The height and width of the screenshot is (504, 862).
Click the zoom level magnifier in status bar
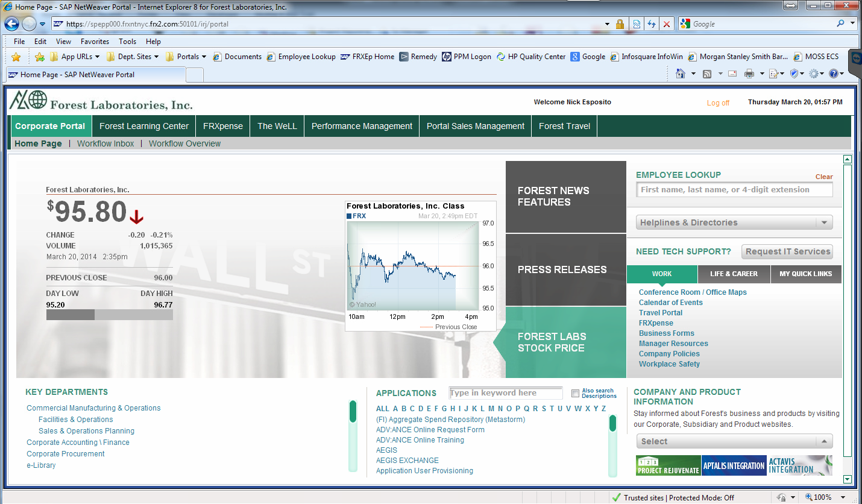[809, 497]
